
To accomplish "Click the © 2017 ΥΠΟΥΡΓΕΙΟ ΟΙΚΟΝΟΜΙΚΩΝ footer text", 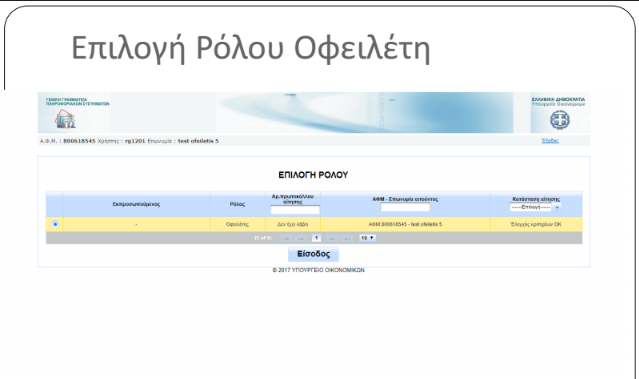I will (x=318, y=270).
